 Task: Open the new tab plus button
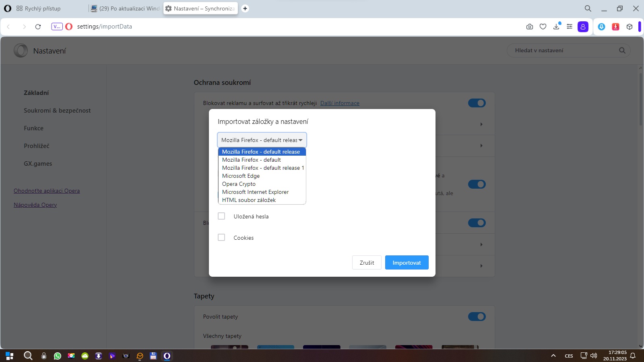(x=245, y=8)
